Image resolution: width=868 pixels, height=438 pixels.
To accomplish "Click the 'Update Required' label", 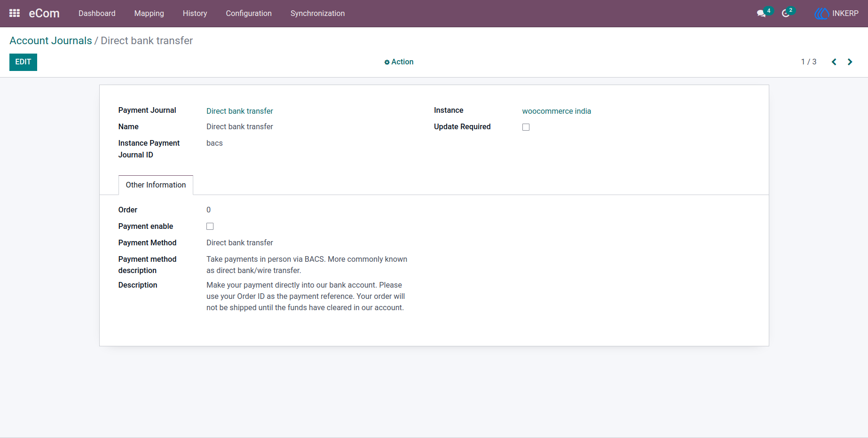I will tap(462, 127).
